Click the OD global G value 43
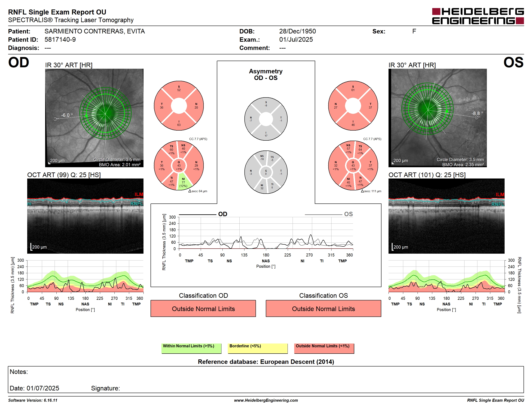Screen dimensions: 532x411 (x=179, y=166)
